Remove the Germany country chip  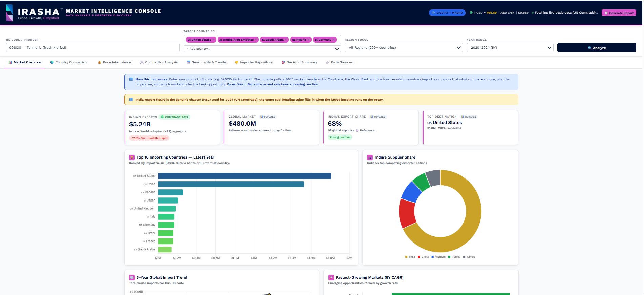[x=334, y=40]
